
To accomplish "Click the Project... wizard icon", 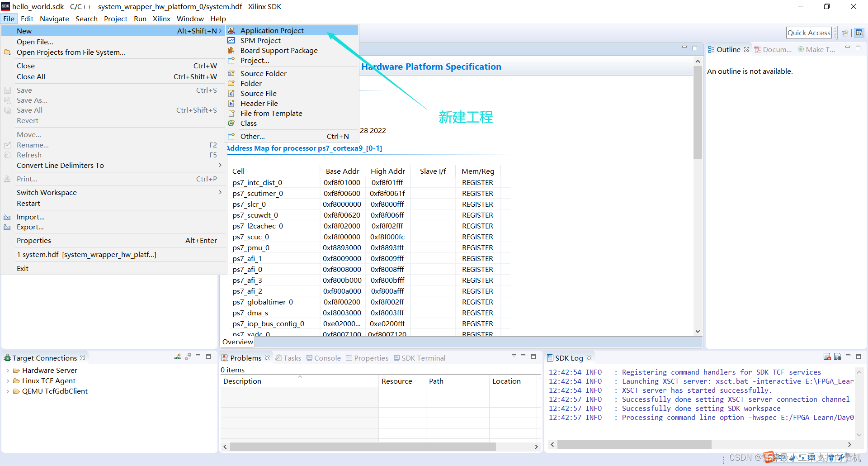I will coord(231,60).
